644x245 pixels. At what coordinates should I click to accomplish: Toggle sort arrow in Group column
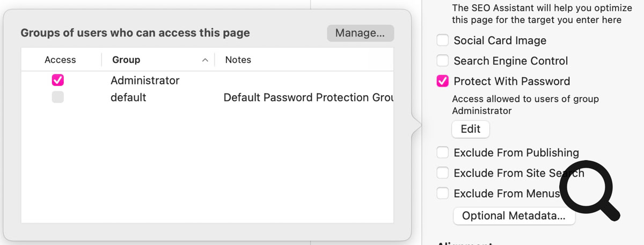[x=204, y=60]
